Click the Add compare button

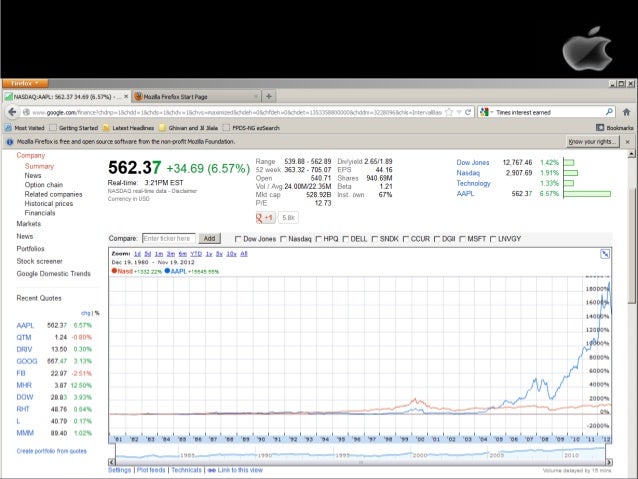[209, 238]
